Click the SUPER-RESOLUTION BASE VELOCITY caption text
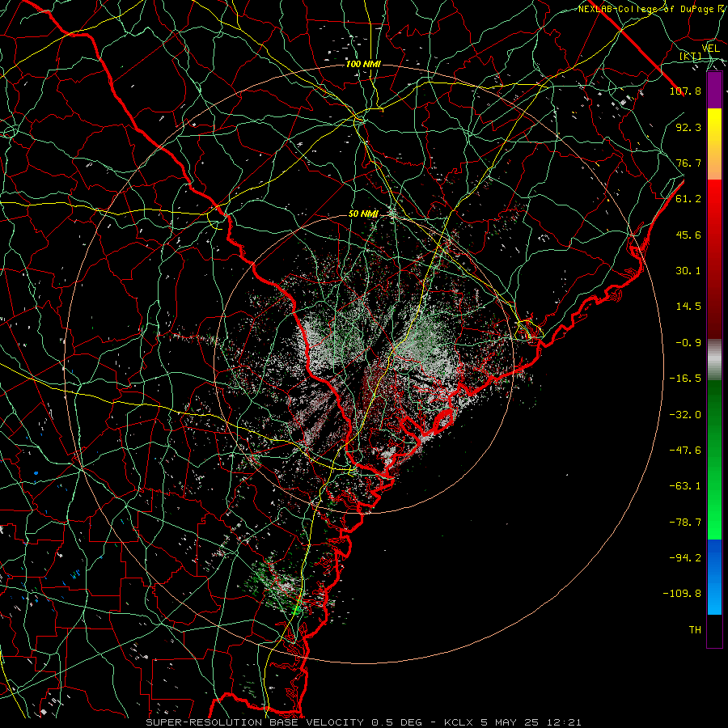728x728 pixels. click(x=255, y=722)
